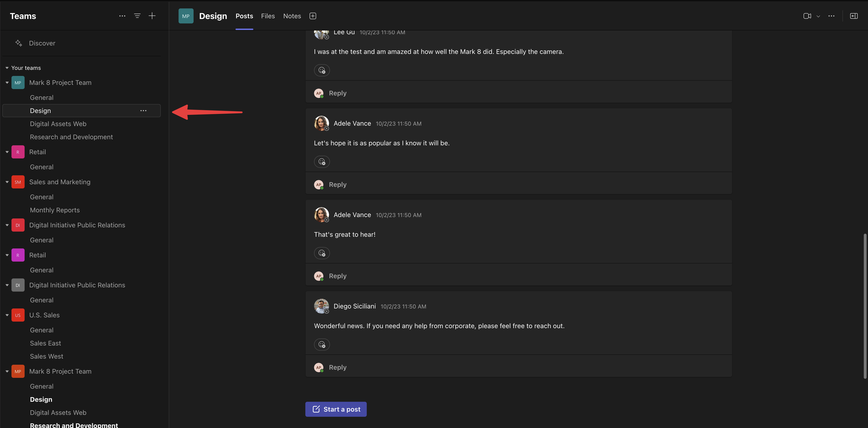Click the Discover link in sidebar
The image size is (868, 428).
[42, 43]
